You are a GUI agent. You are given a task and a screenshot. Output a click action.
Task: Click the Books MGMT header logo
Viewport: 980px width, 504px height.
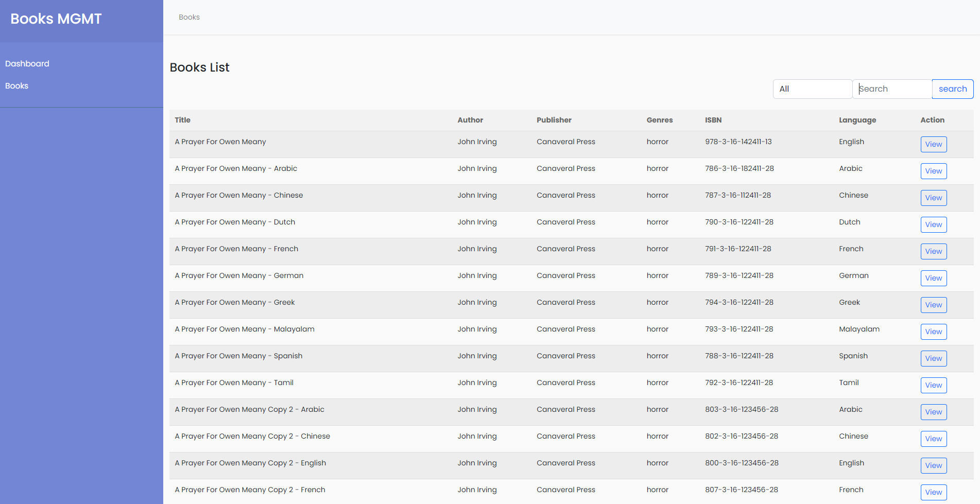[x=56, y=19]
